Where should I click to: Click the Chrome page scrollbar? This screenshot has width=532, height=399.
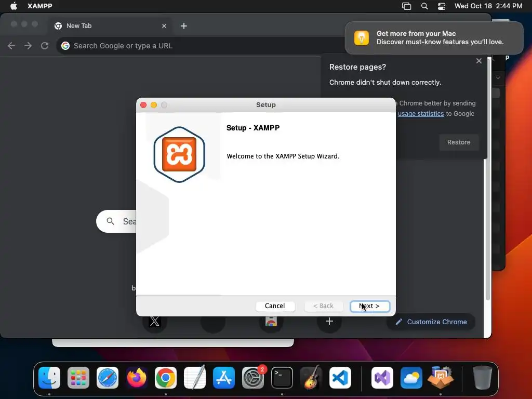tap(488, 180)
